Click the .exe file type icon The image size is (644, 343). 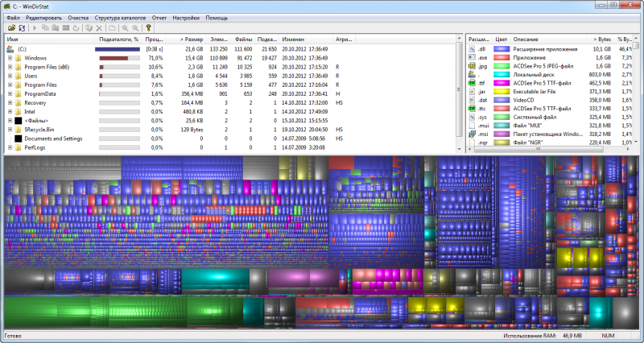pos(472,57)
